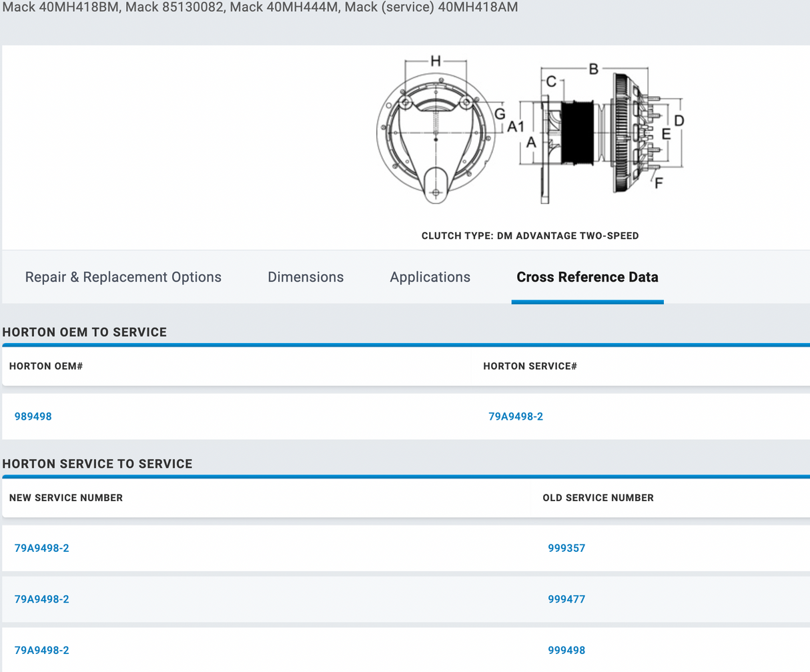Viewport: 810px width, 672px height.
Task: Click the OLD SERVICE NUMBER column heading
Action: click(x=598, y=497)
